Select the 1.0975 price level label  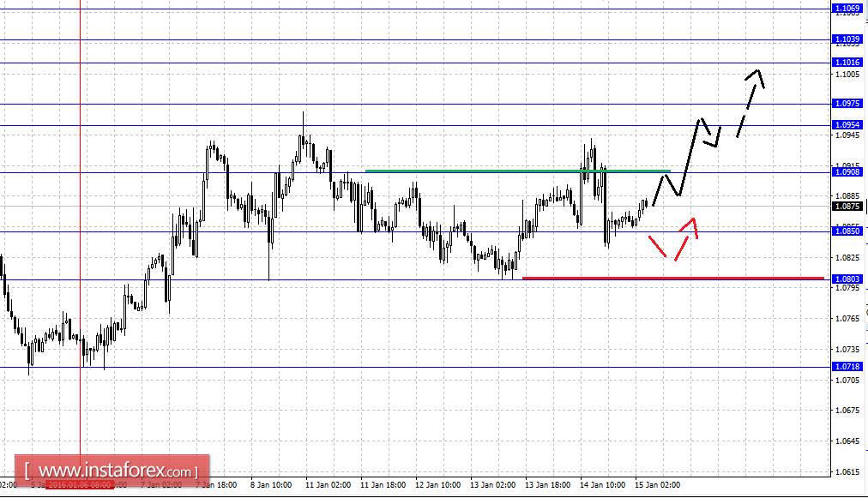pos(847,104)
